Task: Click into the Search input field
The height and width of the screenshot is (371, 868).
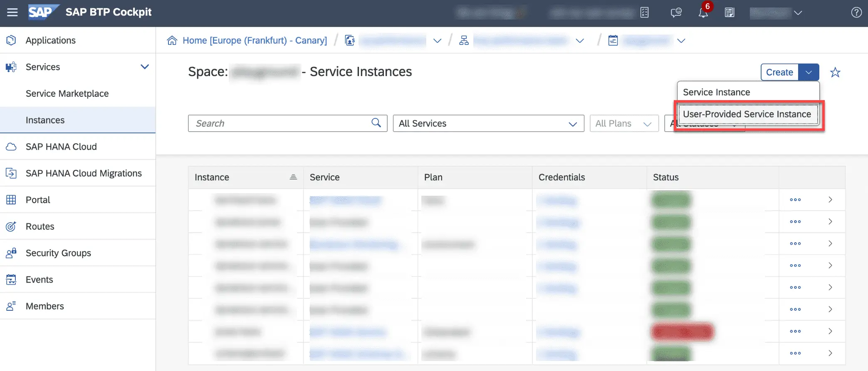Action: 279,123
